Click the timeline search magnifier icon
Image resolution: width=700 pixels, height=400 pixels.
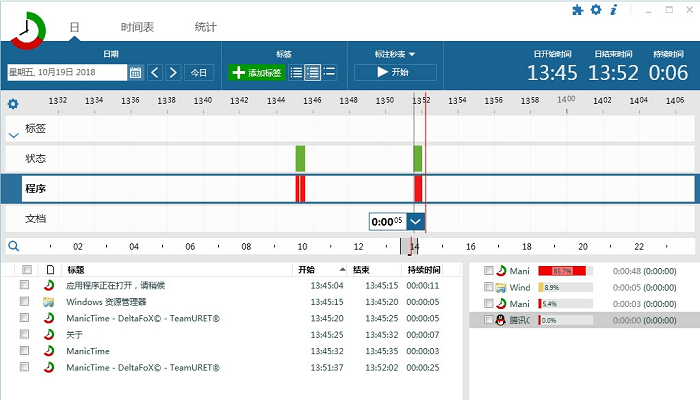click(x=13, y=245)
